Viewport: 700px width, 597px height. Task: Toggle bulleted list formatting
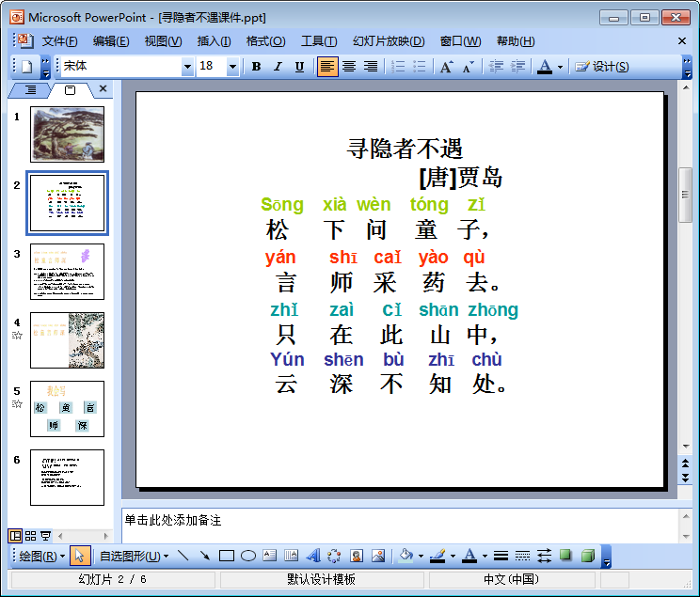click(420, 67)
